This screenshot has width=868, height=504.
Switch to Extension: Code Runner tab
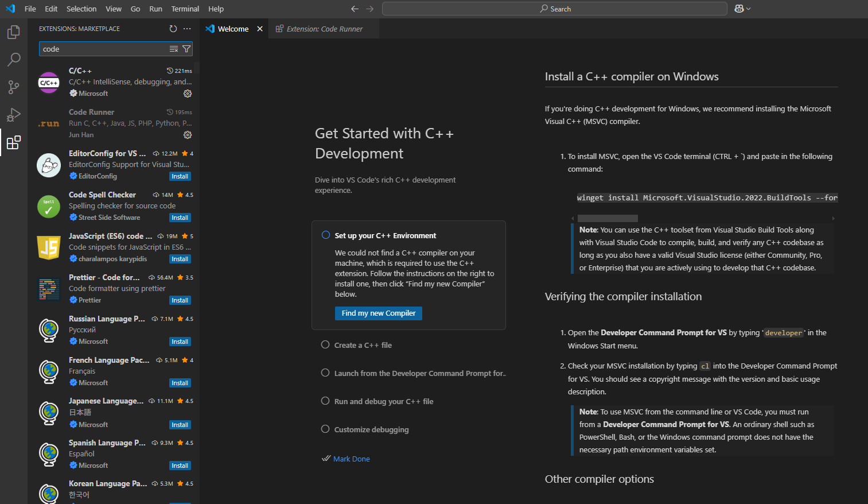tap(324, 29)
